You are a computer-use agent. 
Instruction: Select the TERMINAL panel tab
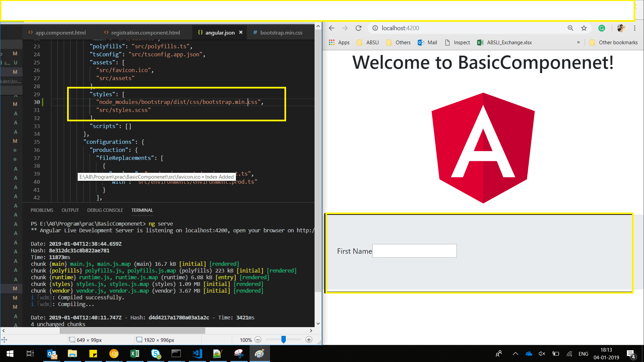click(142, 210)
